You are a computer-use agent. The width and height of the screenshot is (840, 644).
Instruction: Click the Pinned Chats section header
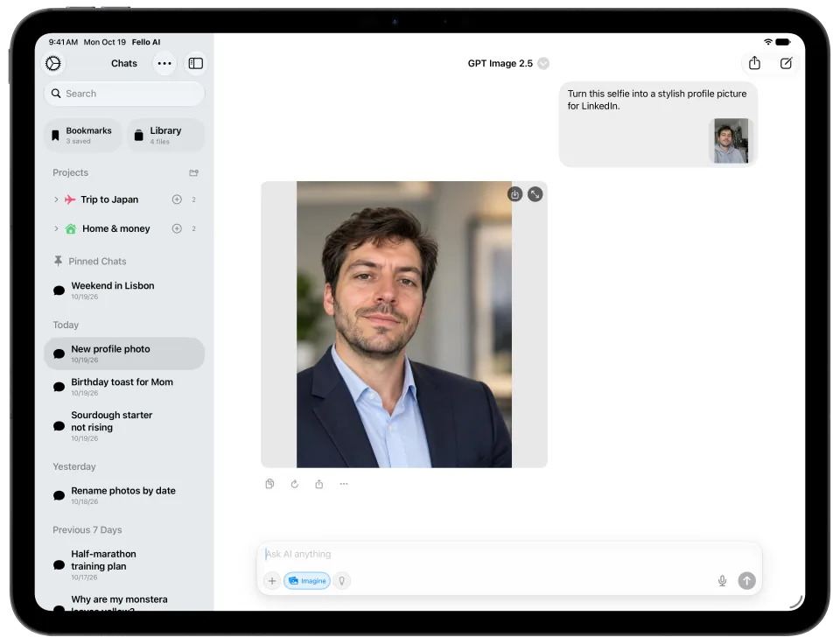[x=90, y=262]
